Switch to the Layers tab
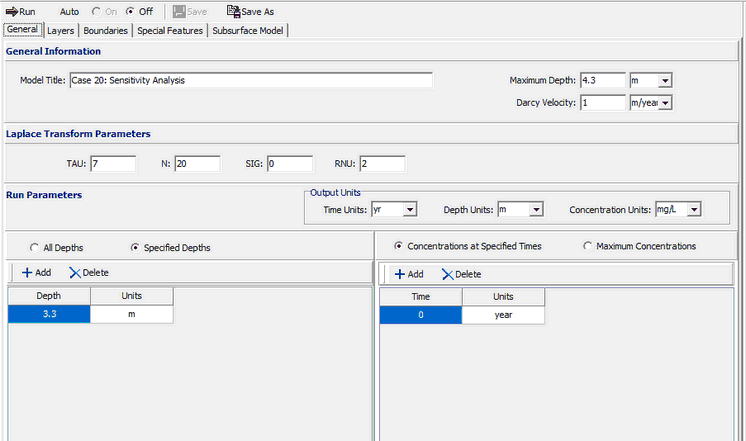Image resolution: width=746 pixels, height=441 pixels. pyautogui.click(x=61, y=30)
